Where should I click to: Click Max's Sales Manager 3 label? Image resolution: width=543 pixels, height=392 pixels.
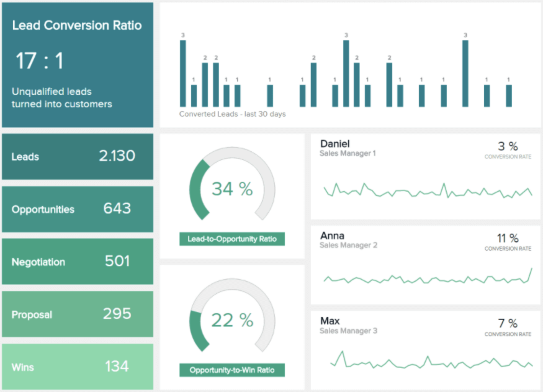coord(348,331)
